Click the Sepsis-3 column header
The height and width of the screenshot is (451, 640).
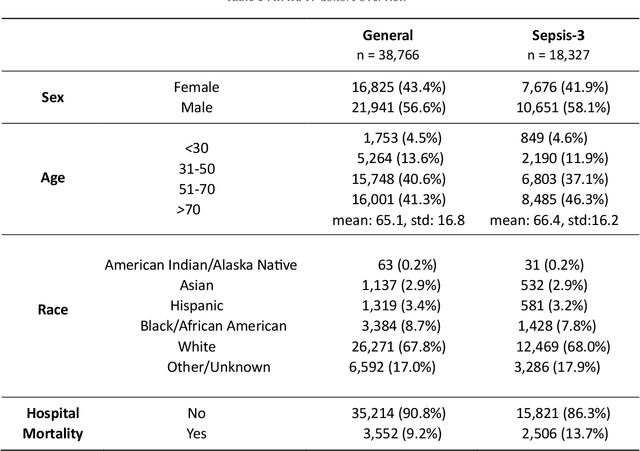click(559, 35)
